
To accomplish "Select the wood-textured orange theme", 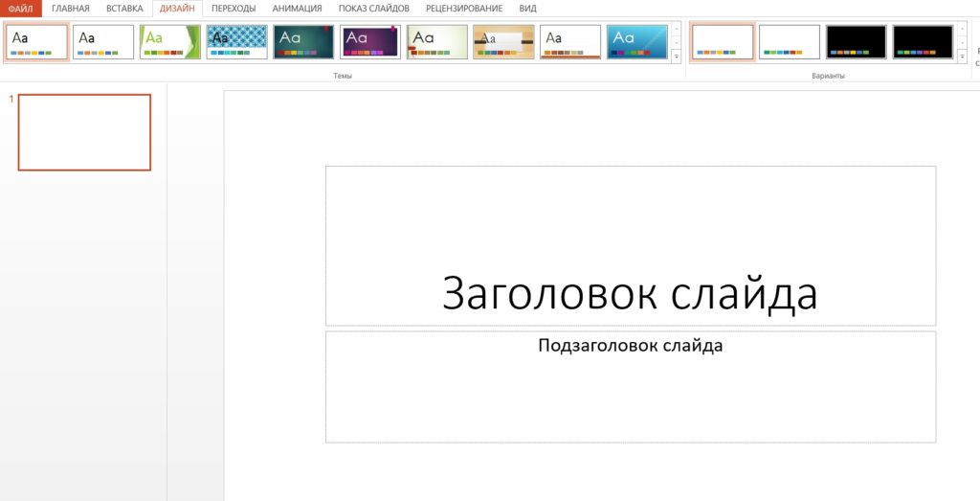I will pyautogui.click(x=503, y=42).
